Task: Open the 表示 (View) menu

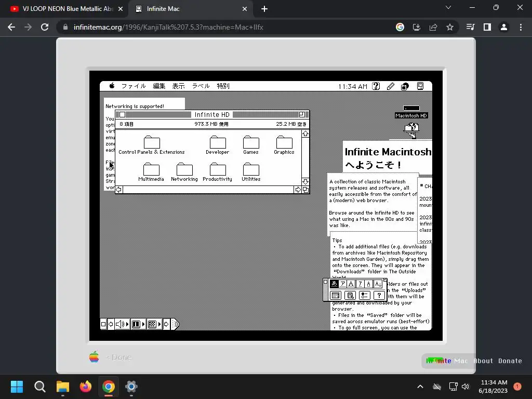Action: 179,86
